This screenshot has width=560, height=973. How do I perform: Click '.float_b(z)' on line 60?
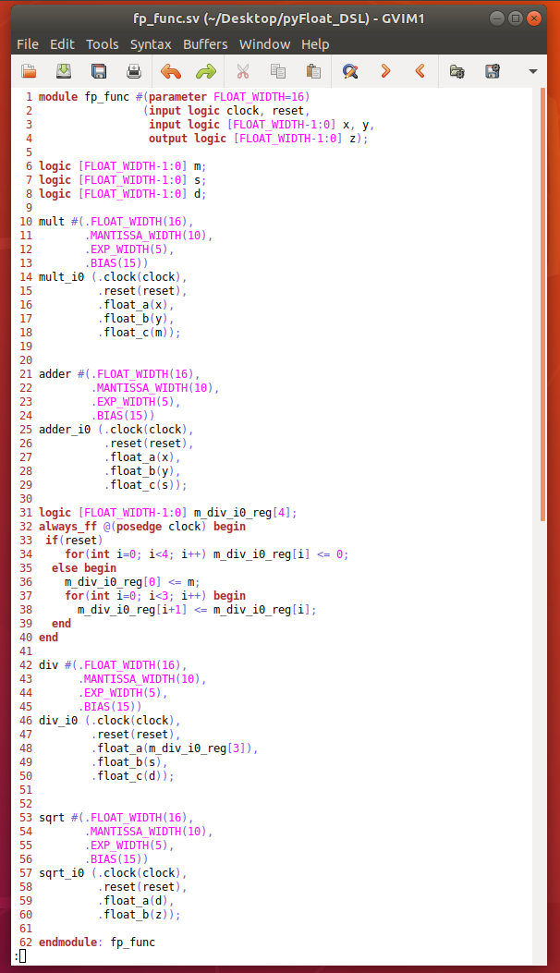pyautogui.click(x=136, y=915)
